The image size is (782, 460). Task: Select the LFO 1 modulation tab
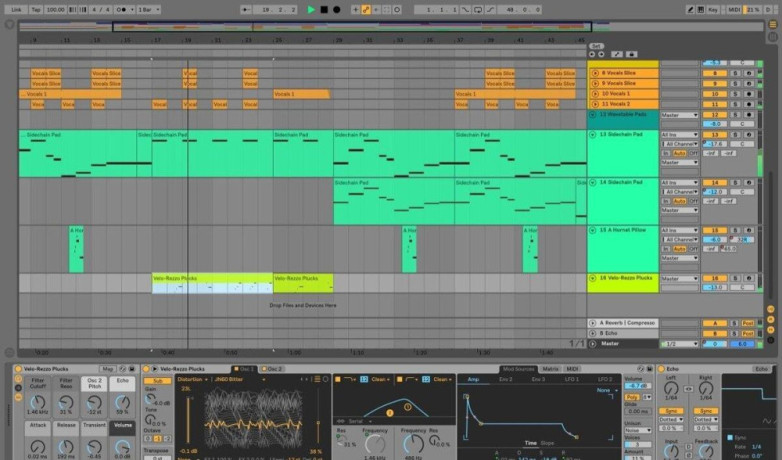coord(572,379)
